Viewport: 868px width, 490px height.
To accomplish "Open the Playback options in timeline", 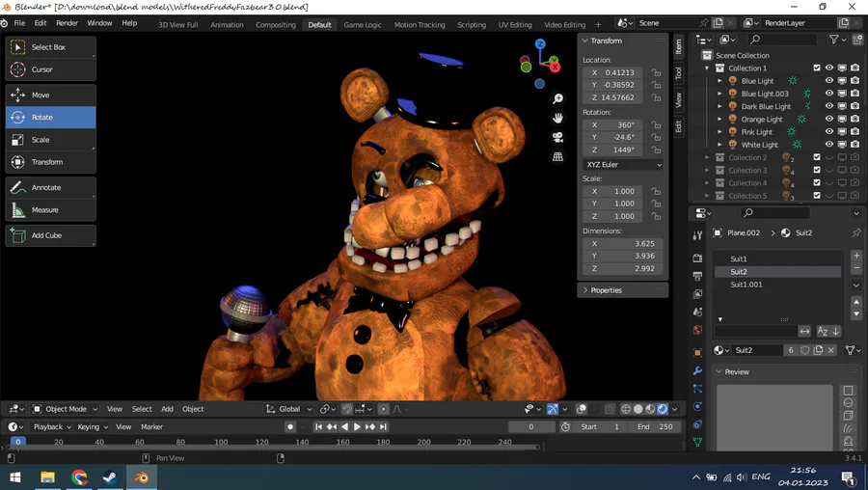I will coord(50,426).
